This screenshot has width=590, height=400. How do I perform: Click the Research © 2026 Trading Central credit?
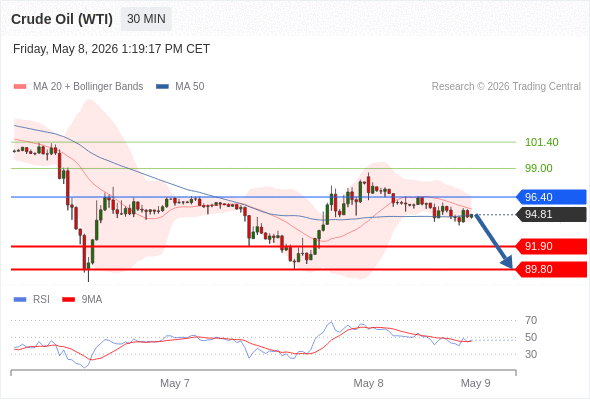[x=506, y=87]
